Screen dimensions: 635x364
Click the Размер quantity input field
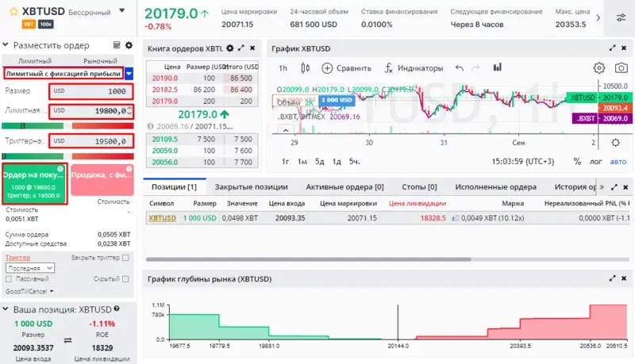pos(90,91)
